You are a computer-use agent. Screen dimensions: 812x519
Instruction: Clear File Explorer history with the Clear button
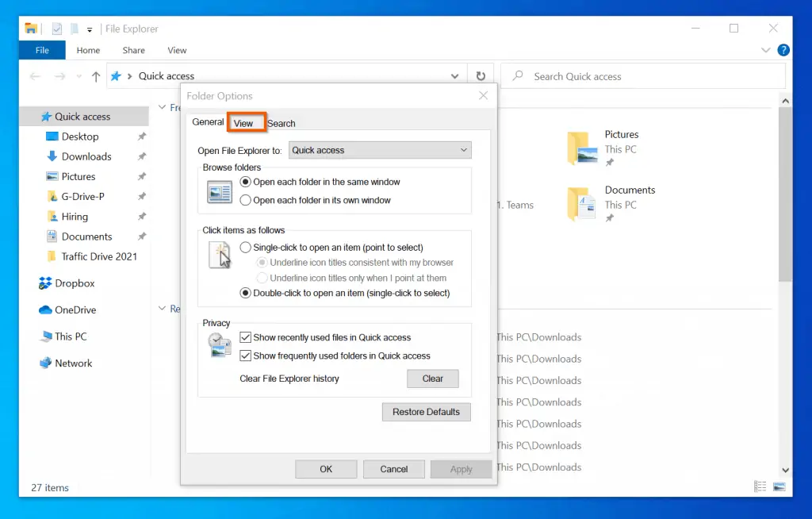(x=432, y=379)
